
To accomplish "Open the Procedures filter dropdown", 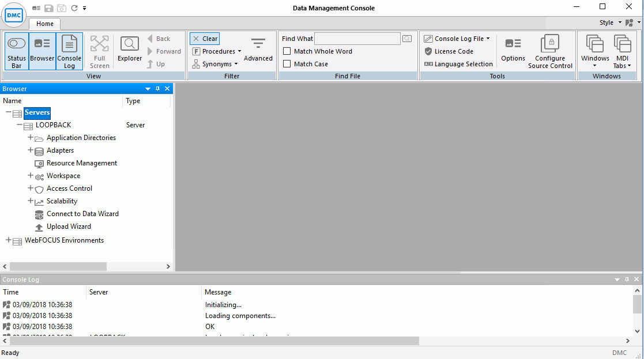I will [216, 51].
